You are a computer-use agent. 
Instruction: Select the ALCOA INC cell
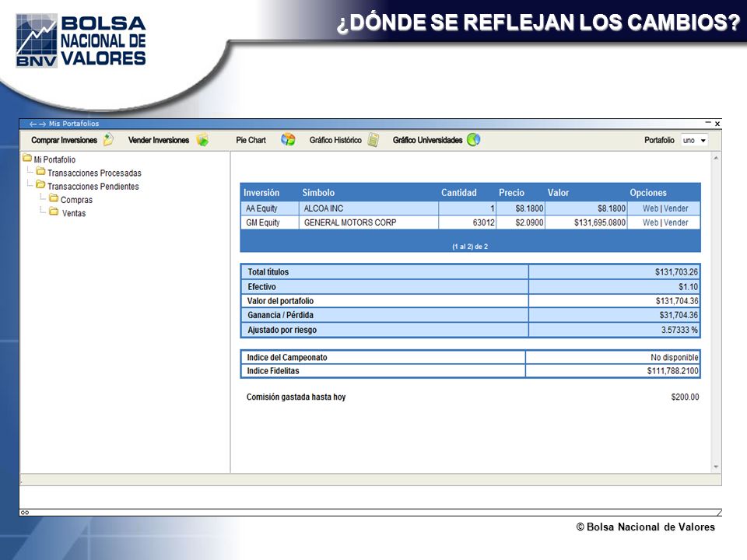(369, 208)
